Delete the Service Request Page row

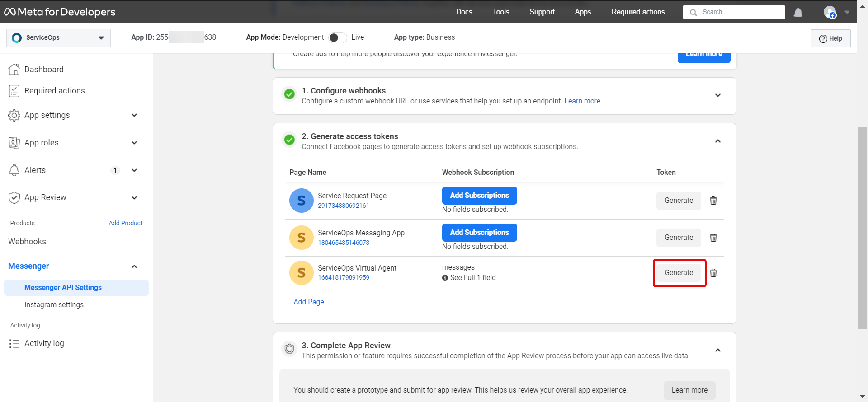coord(713,201)
